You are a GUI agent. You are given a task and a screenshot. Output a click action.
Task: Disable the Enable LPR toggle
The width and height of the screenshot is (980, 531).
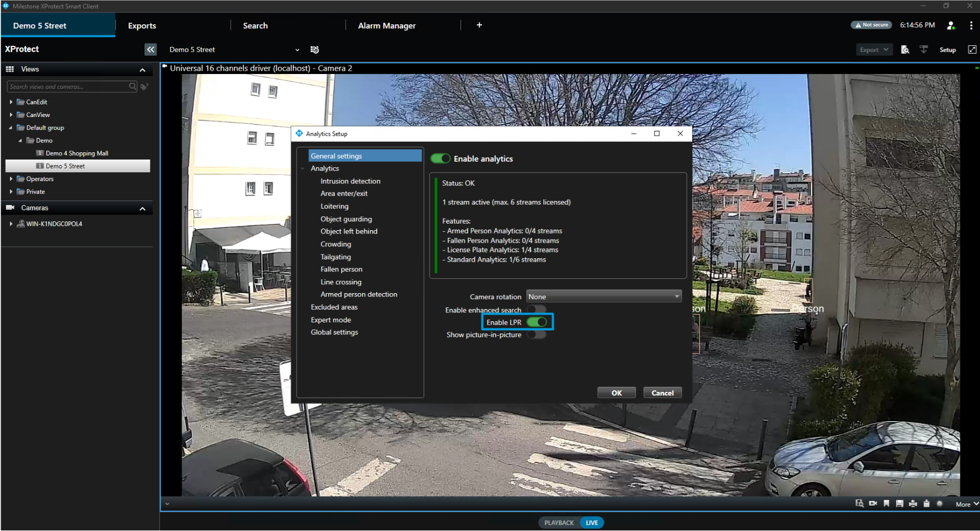(537, 322)
